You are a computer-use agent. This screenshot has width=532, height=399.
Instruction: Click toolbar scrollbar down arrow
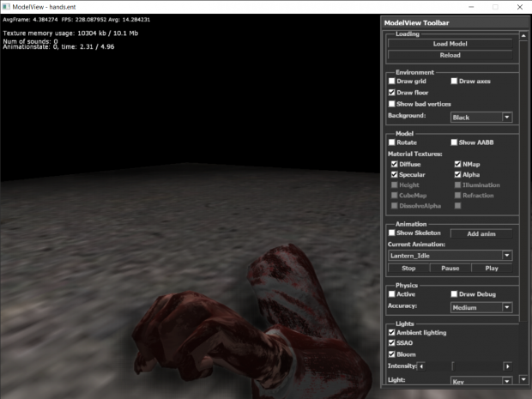tap(523, 379)
